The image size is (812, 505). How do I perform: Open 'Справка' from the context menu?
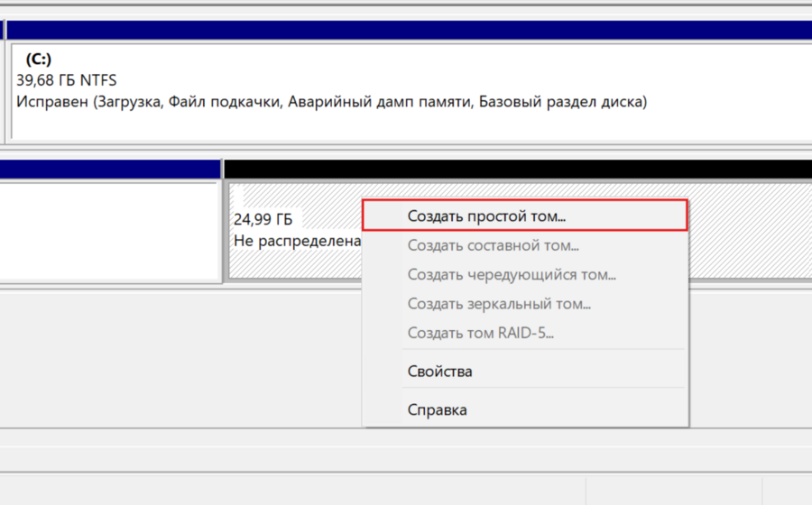tap(437, 410)
